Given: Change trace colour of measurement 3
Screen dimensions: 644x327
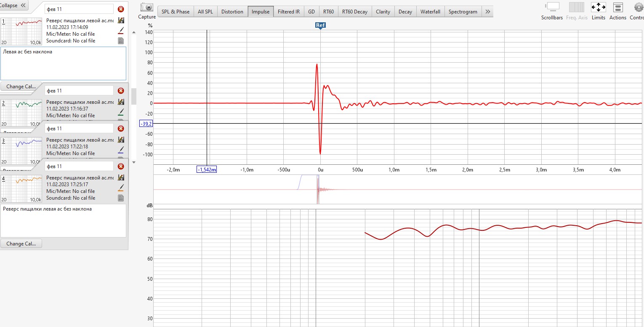Looking at the screenshot, I should (121, 150).
